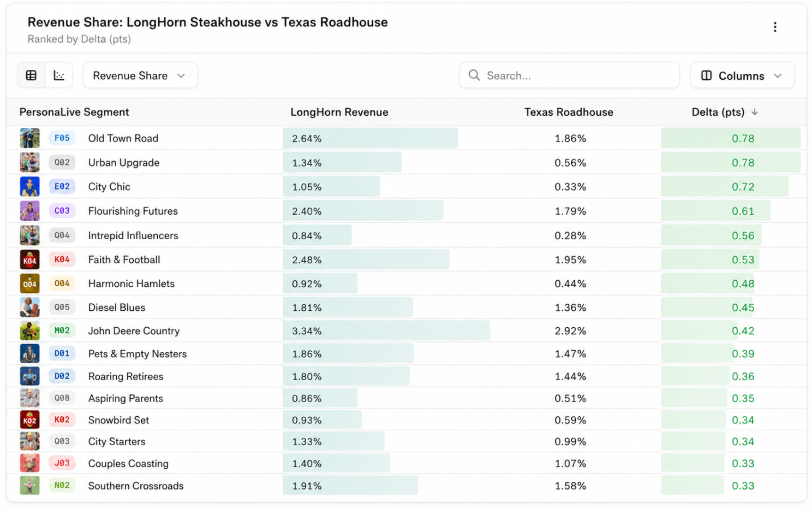Select the Old Town Road segment name
Image resolution: width=812 pixels, height=508 pixels.
(123, 138)
